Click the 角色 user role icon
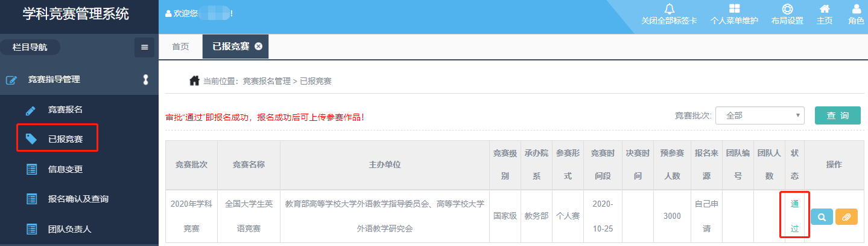 [856, 9]
